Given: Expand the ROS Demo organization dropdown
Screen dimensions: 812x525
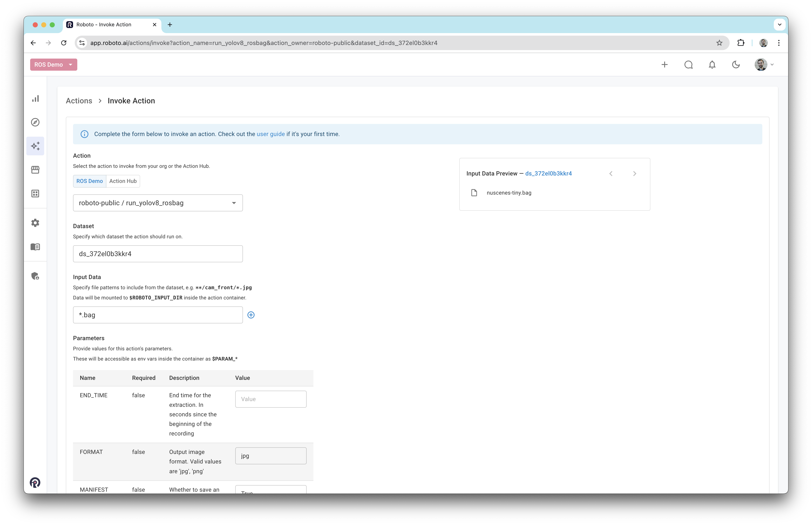Looking at the screenshot, I should [54, 65].
